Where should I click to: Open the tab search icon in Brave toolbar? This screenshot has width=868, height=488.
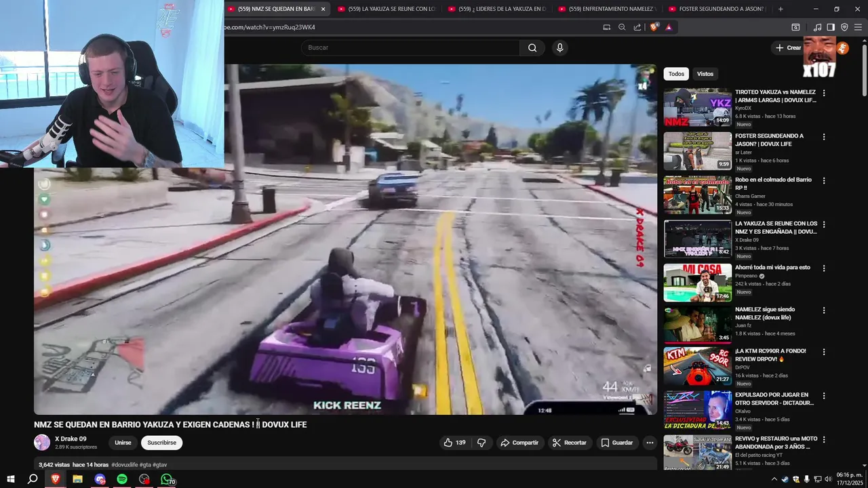click(795, 27)
